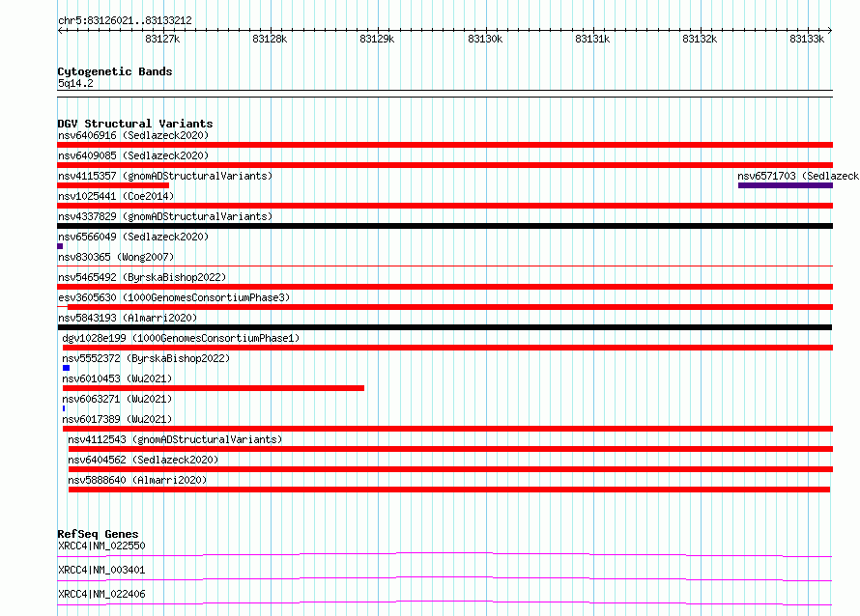The width and height of the screenshot is (860, 616).
Task: Click magenta intron line of XRCC4|NM_022550
Action: click(444, 554)
